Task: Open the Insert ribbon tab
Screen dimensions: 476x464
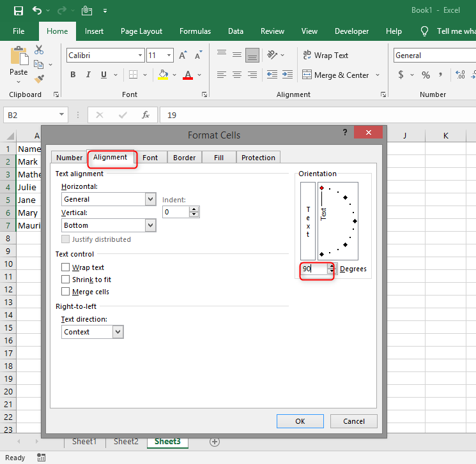Action: pyautogui.click(x=94, y=31)
